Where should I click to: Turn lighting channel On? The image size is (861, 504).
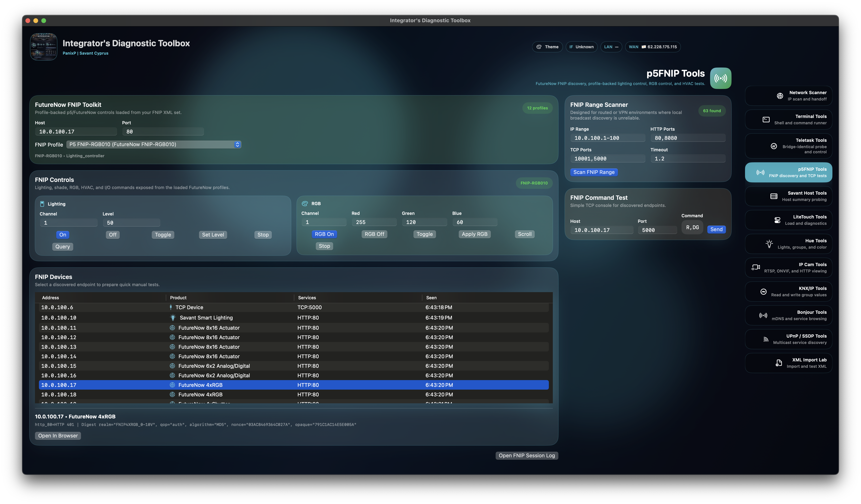click(63, 235)
